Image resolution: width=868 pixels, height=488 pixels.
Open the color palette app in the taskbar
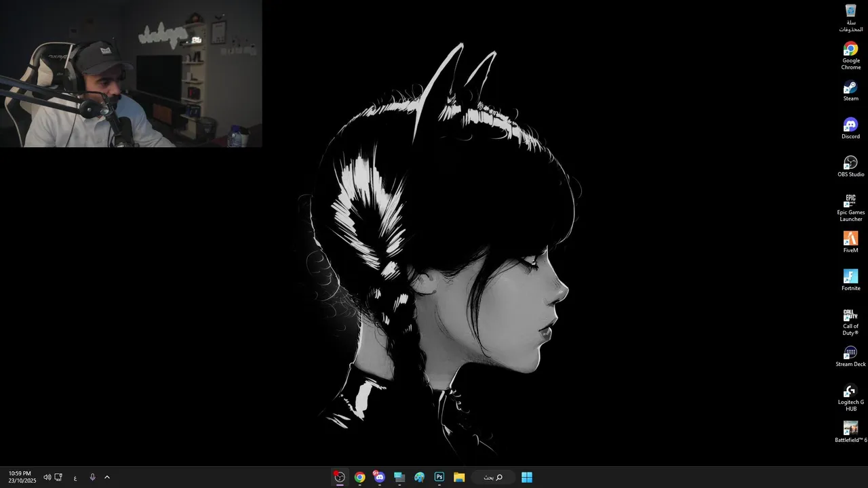point(419,477)
